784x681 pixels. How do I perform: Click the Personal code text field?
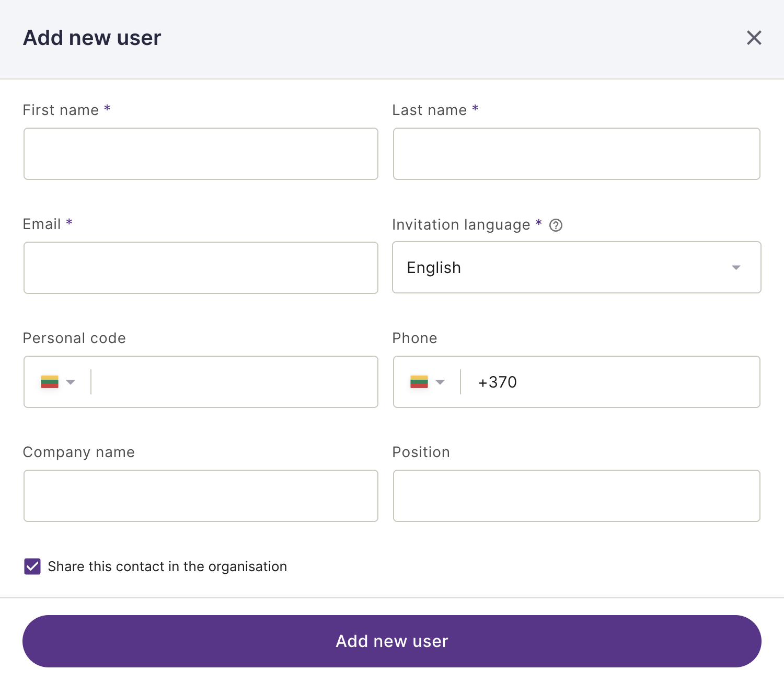[x=234, y=382]
